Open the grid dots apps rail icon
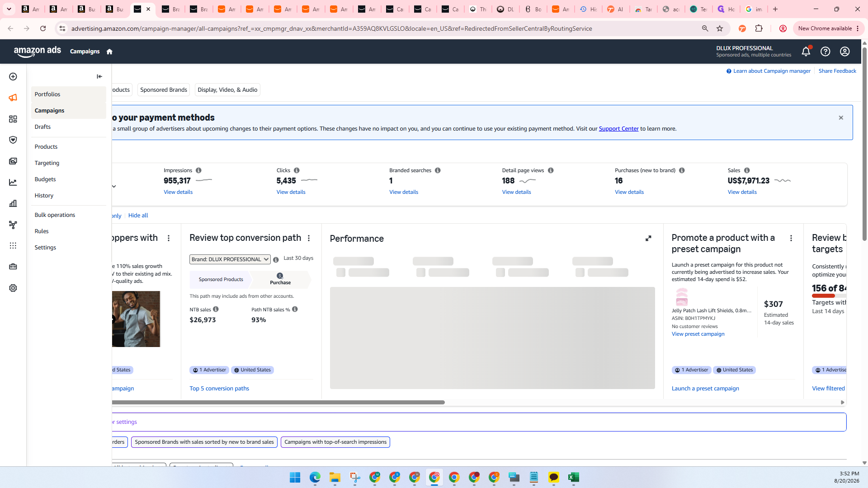 click(13, 245)
